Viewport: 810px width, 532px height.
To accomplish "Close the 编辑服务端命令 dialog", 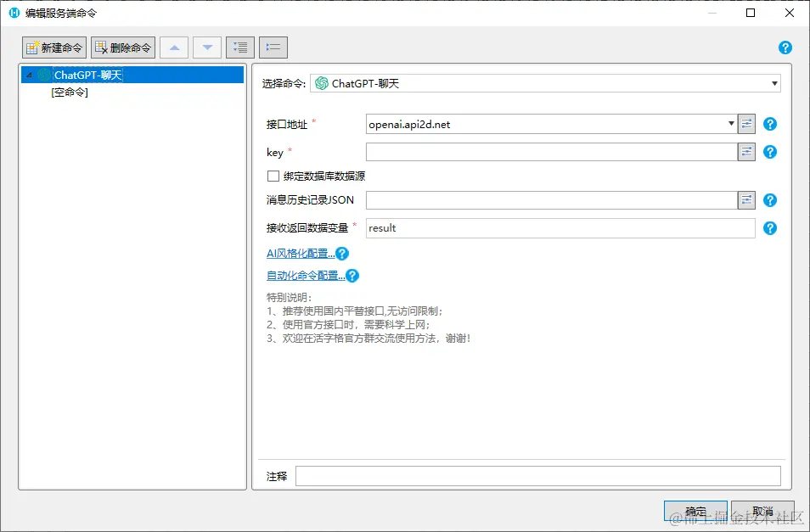I will coord(790,13).
